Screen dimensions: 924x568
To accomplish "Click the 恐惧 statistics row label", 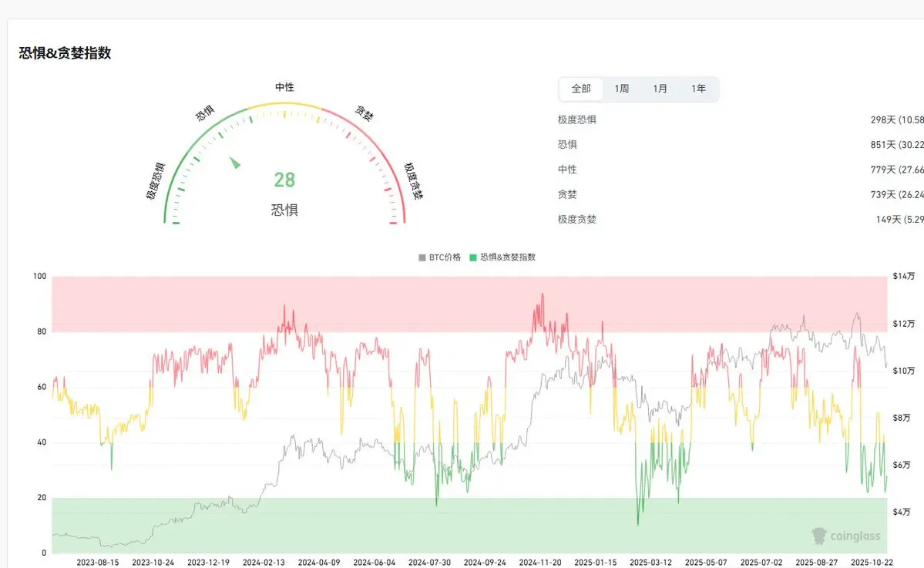I will 567,144.
